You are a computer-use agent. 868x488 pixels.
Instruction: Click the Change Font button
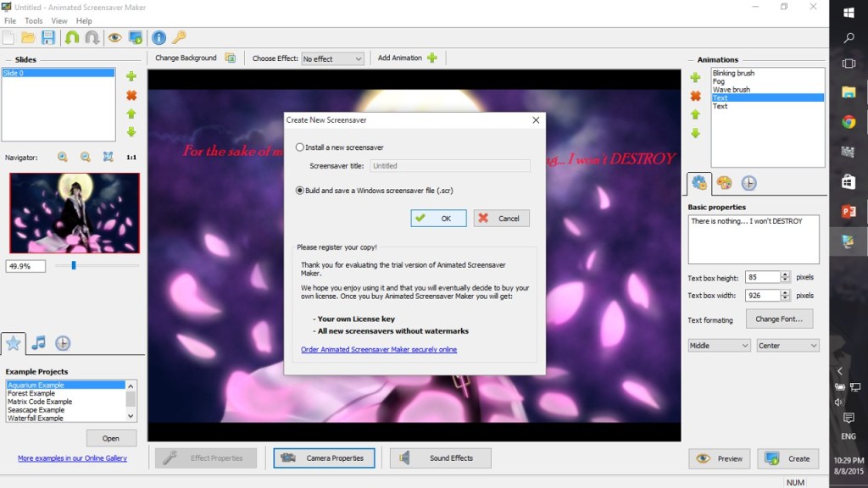779,319
